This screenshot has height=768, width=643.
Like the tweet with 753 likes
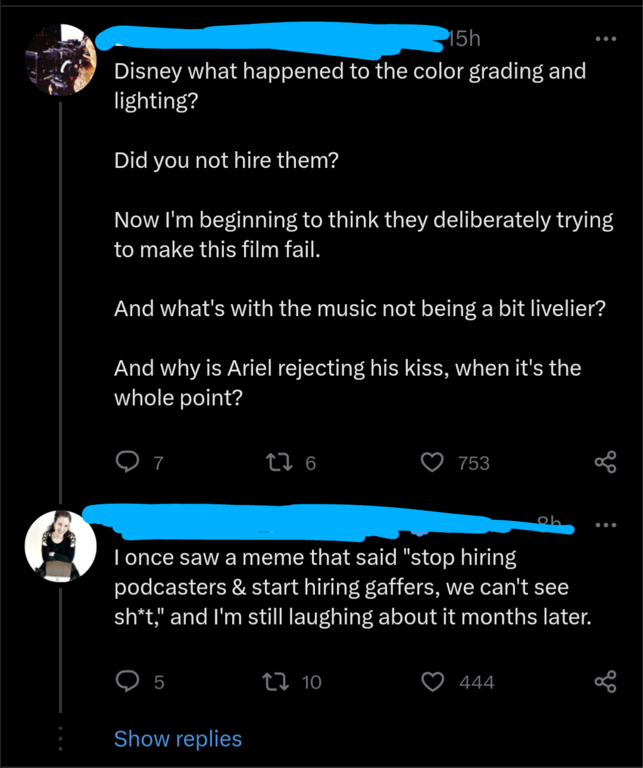point(432,461)
